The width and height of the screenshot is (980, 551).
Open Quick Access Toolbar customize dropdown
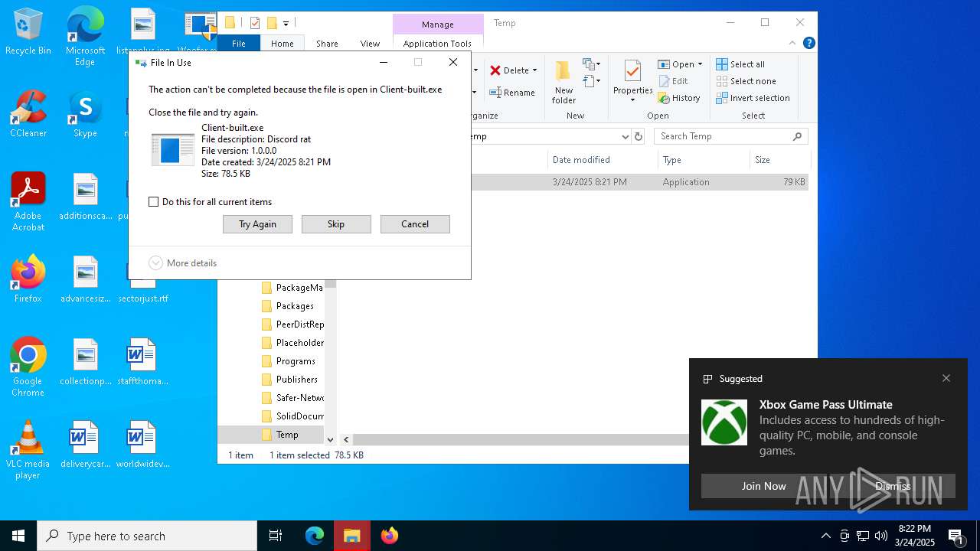(286, 23)
